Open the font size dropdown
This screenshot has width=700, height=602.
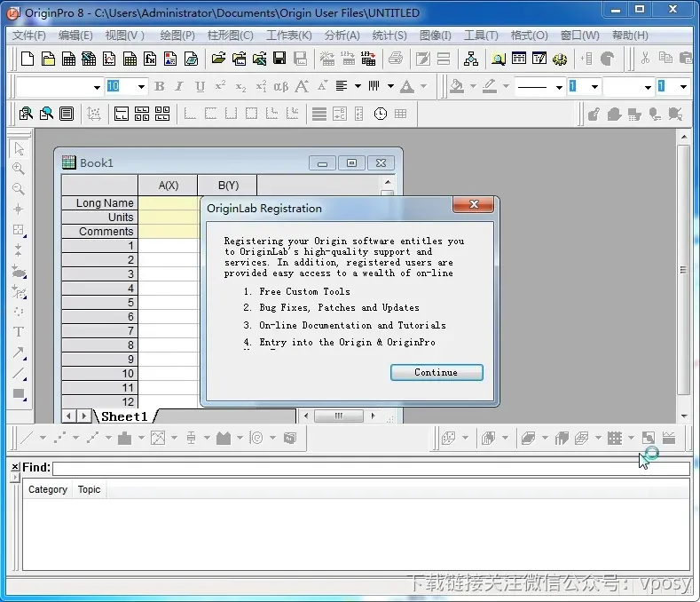pos(141,87)
